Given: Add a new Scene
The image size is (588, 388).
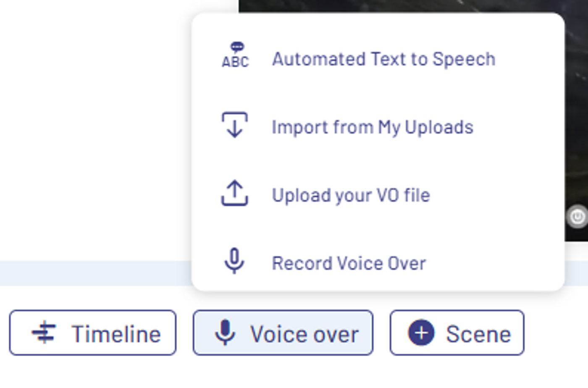Looking at the screenshot, I should pos(457,333).
